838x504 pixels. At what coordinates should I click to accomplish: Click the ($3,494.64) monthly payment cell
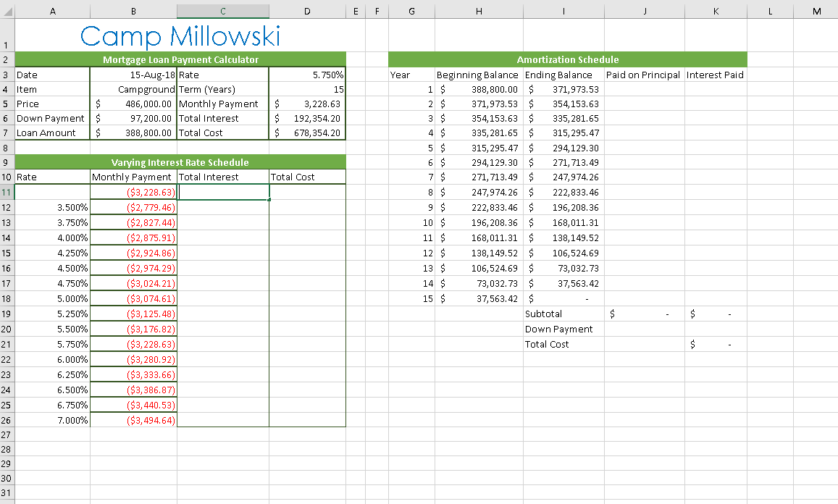click(133, 420)
